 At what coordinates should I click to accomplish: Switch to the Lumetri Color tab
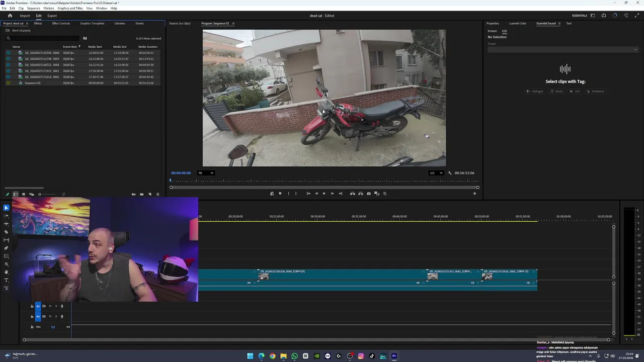[518, 23]
